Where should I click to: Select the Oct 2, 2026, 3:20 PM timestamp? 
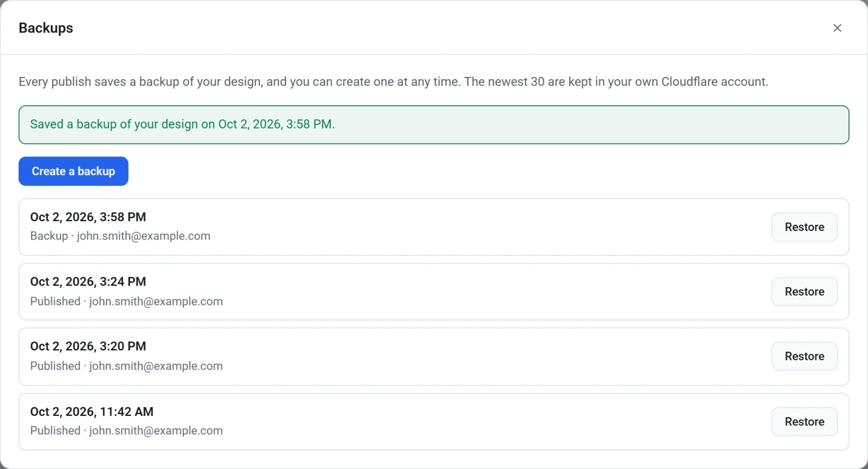pos(88,346)
